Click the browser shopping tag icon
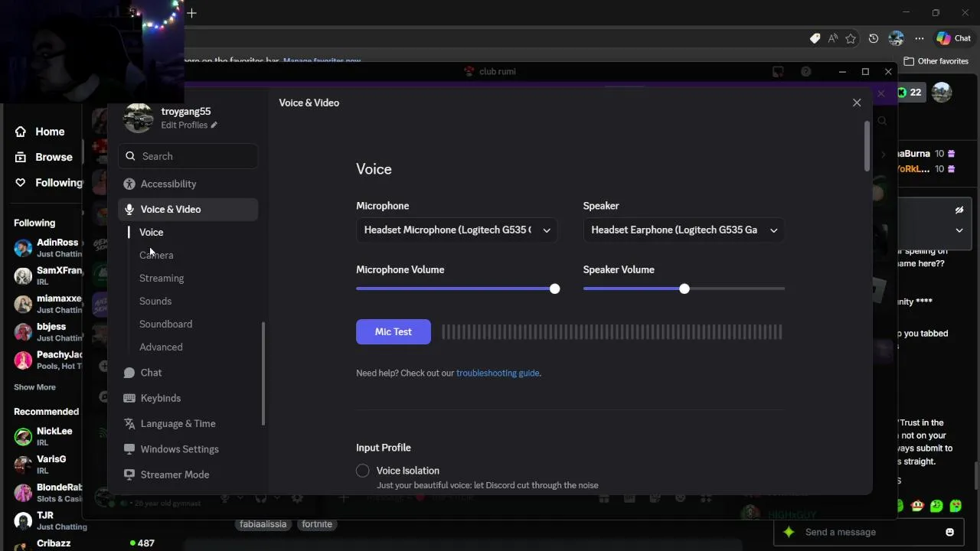This screenshot has width=980, height=551. click(815, 38)
